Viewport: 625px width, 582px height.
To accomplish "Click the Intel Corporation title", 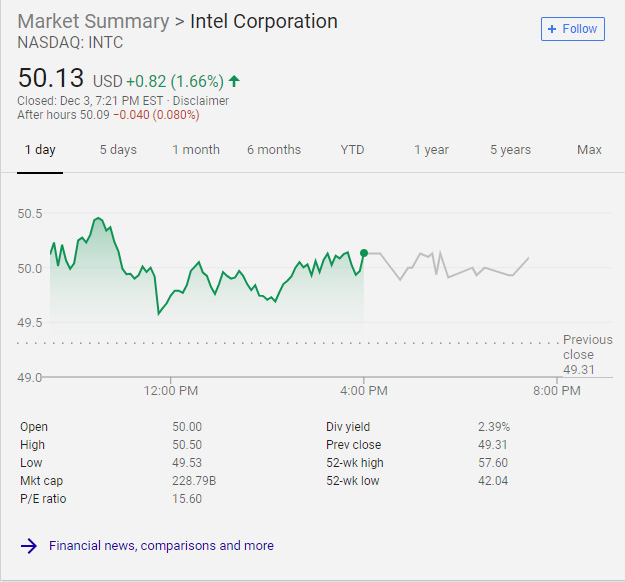I will [264, 21].
